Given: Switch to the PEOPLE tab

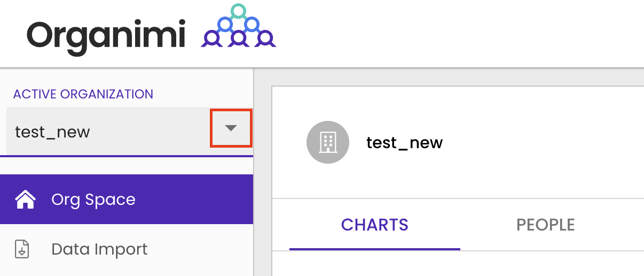Looking at the screenshot, I should point(545,225).
